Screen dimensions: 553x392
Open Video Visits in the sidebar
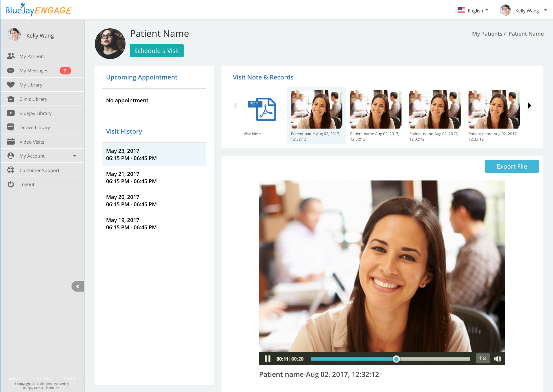(x=32, y=142)
